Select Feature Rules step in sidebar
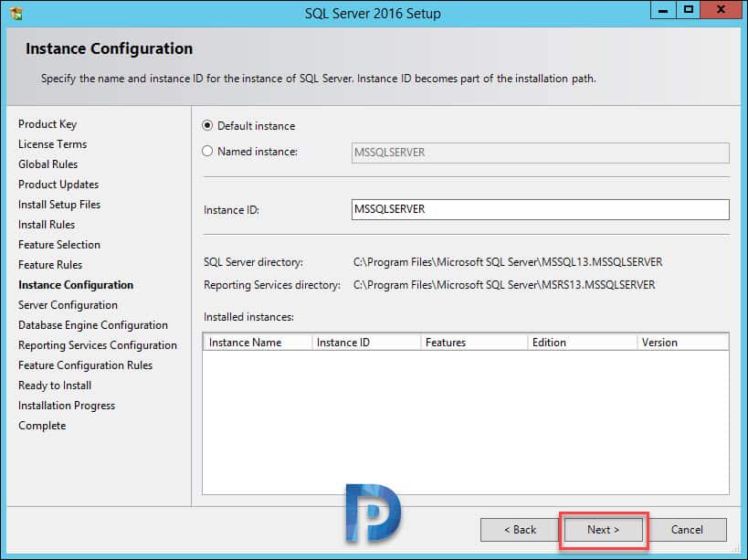 pos(50,264)
